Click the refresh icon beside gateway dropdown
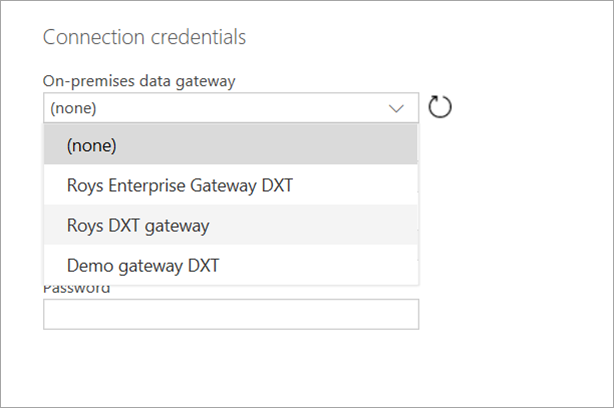This screenshot has width=614, height=408. (440, 107)
